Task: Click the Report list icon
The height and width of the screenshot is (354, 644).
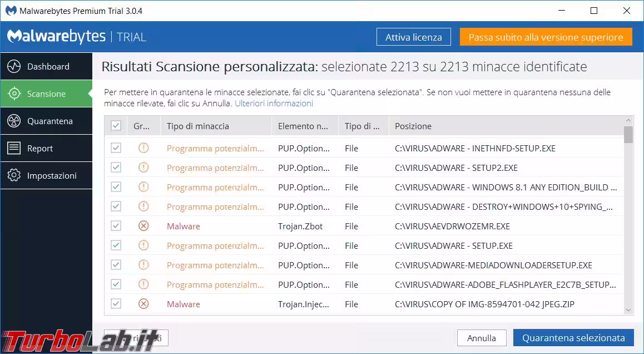Action: (x=14, y=149)
